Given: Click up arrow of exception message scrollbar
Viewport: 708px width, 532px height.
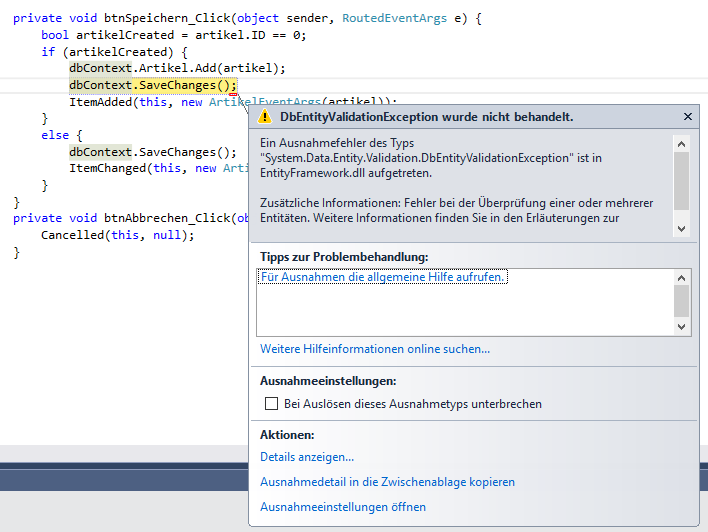Looking at the screenshot, I should tap(681, 144).
